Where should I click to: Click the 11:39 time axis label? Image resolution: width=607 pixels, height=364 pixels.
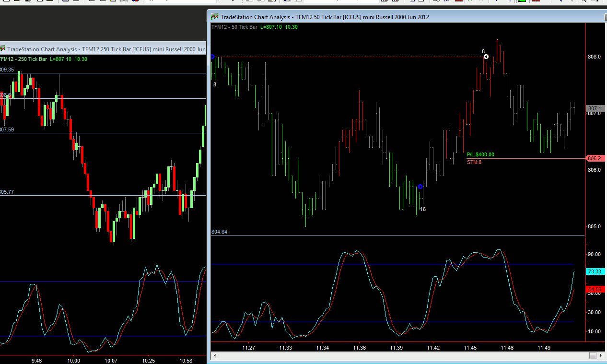(x=396, y=348)
